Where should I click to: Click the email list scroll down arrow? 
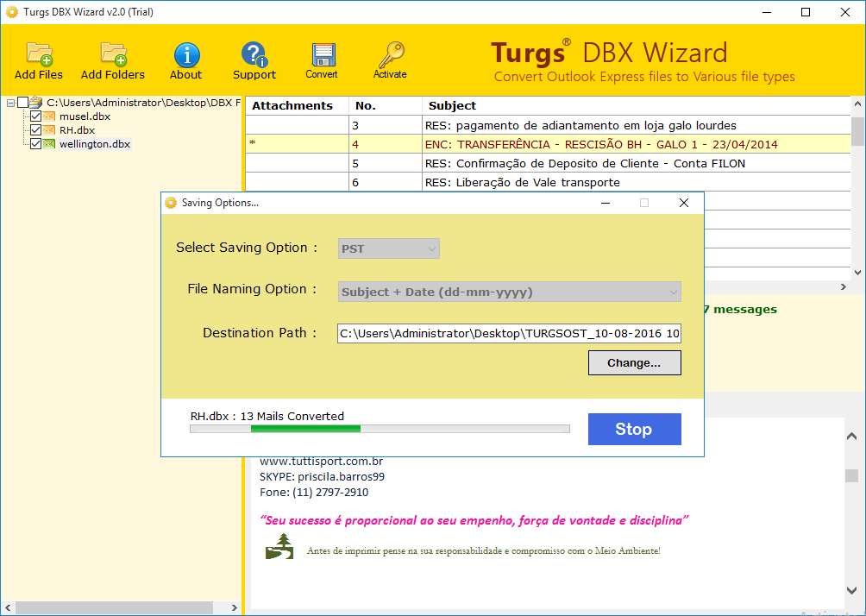(x=857, y=273)
